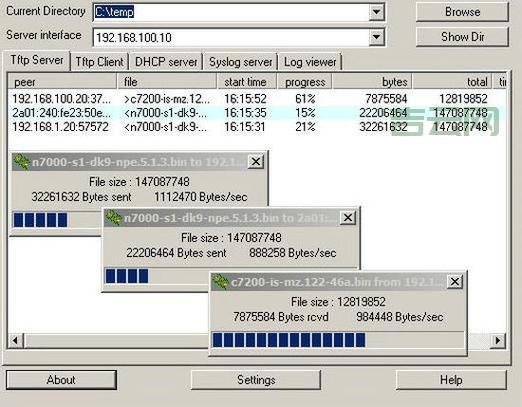Open the Settings dialog button
This screenshot has height=407, width=522.
click(256, 380)
